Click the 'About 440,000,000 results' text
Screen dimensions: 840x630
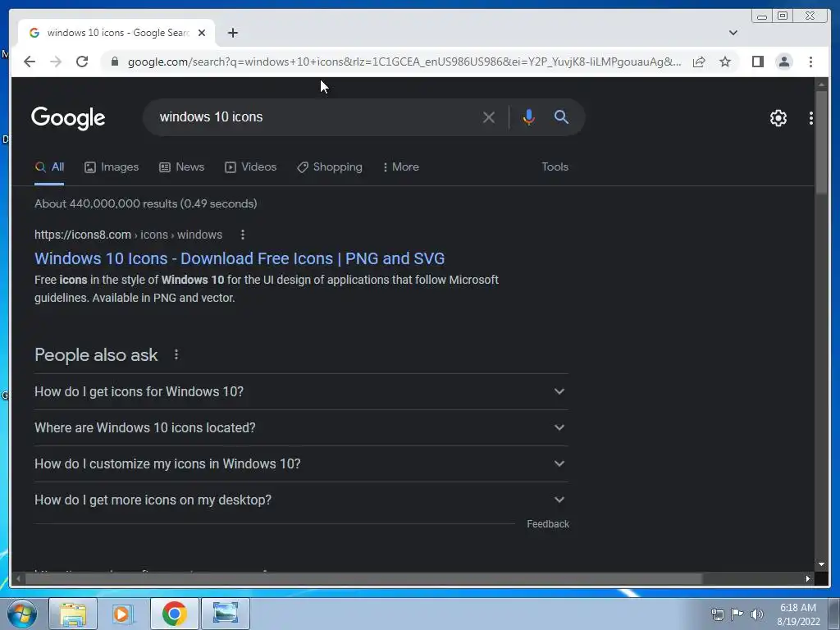click(146, 203)
